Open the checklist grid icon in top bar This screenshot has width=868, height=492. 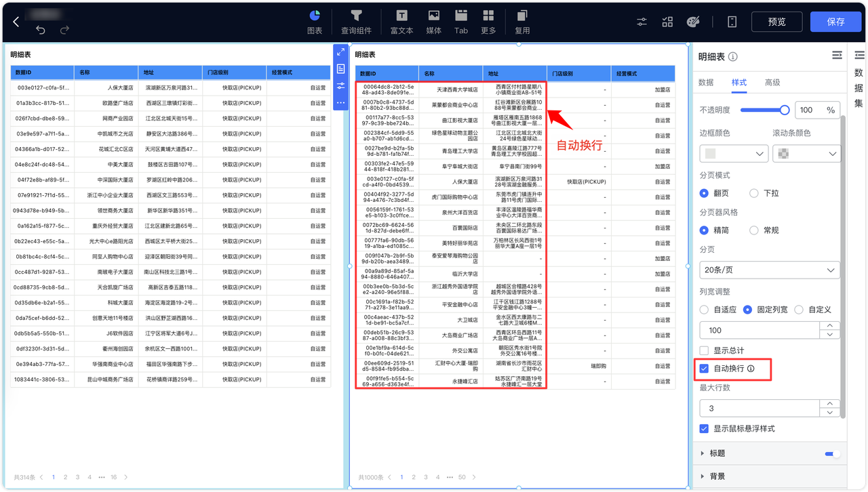point(667,22)
